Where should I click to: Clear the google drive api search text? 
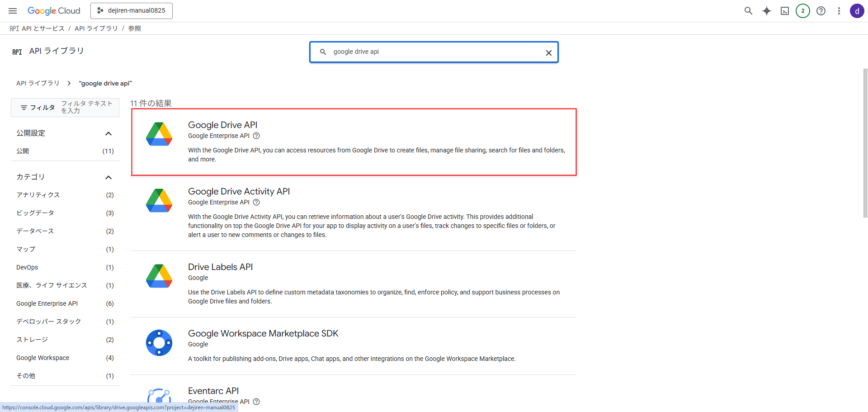coord(548,52)
